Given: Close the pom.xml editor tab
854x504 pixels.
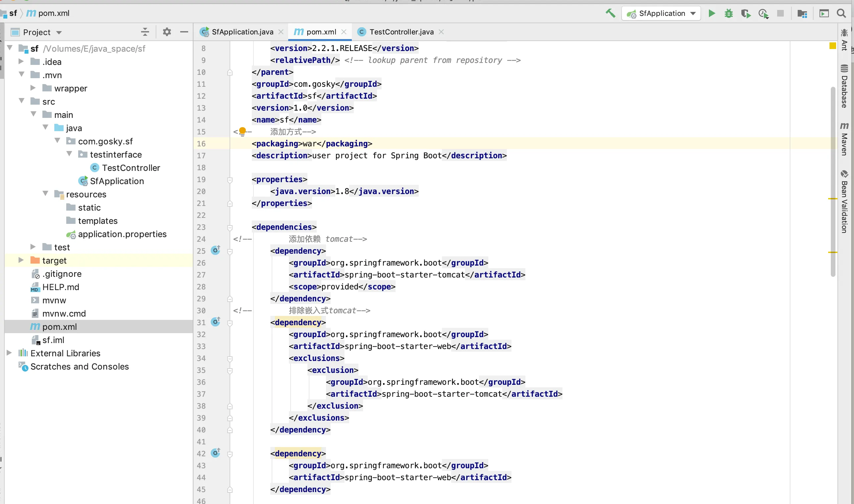Looking at the screenshot, I should [x=344, y=31].
